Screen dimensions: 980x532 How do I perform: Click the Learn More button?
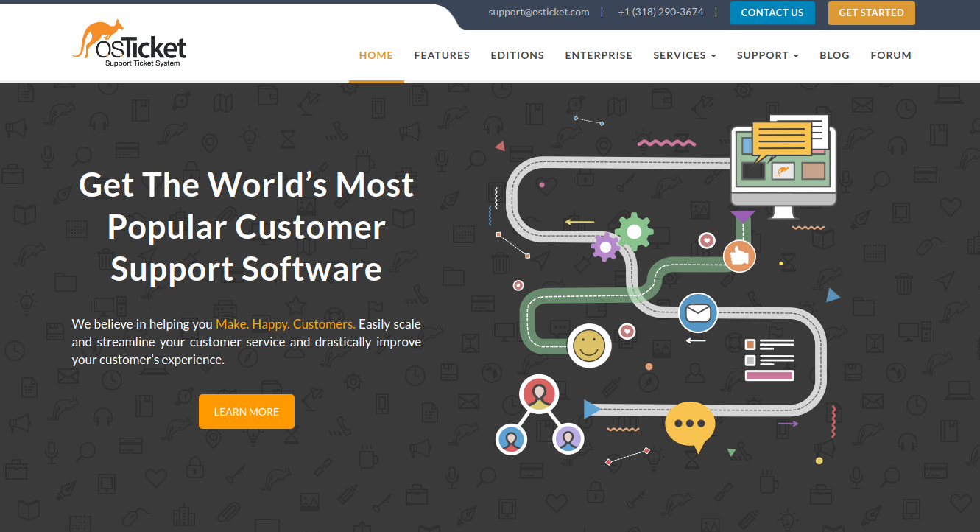pos(247,411)
